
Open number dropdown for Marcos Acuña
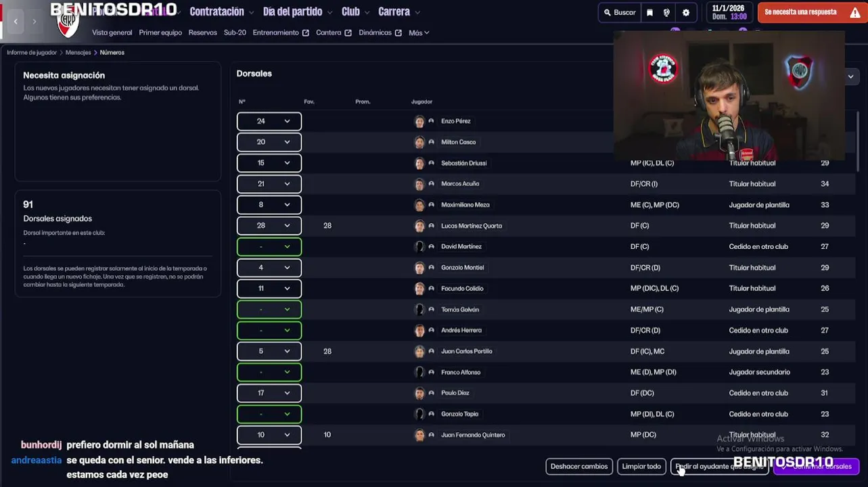(269, 184)
